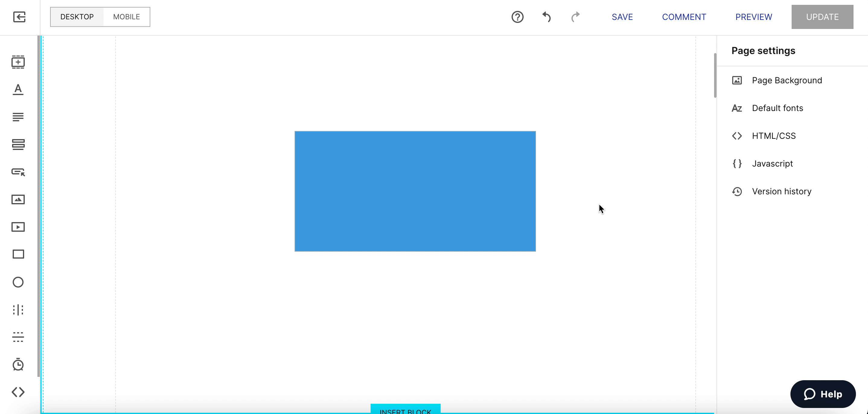Click the Version history clock icon
This screenshot has width=868, height=414.
pos(737,191)
